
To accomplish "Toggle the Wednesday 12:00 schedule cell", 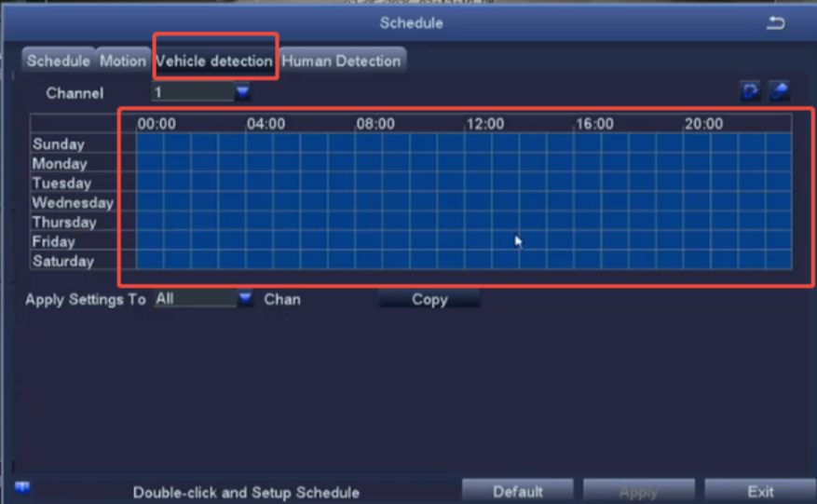I will [x=479, y=201].
